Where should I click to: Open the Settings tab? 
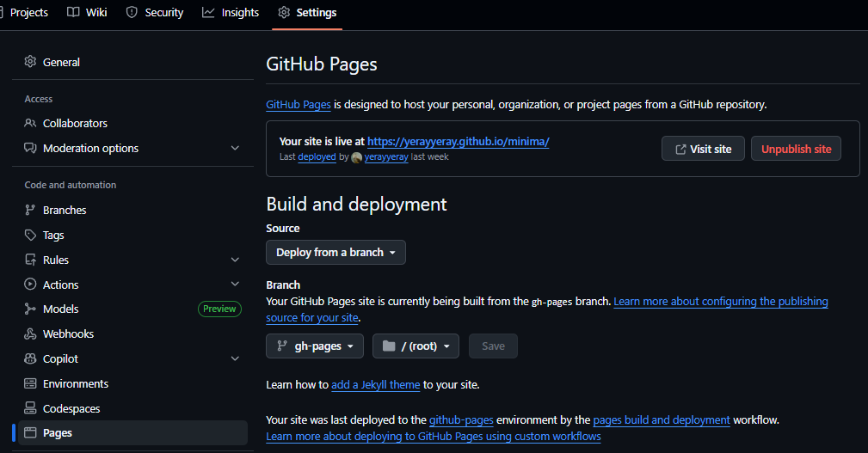[307, 12]
